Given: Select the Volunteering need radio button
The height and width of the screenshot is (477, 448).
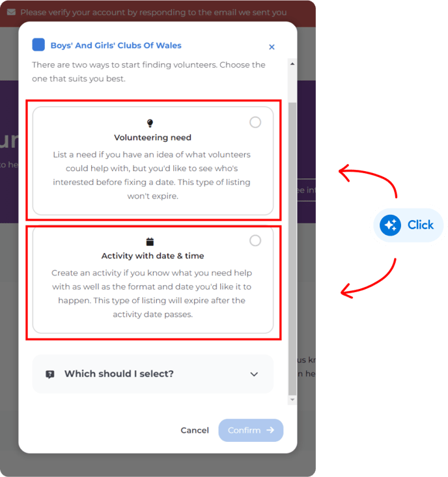Looking at the screenshot, I should [255, 122].
